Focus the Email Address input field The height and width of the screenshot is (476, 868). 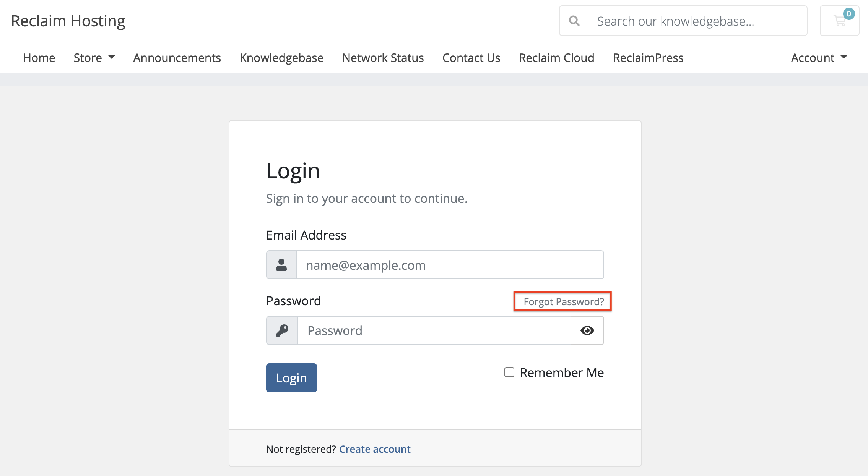coord(450,265)
